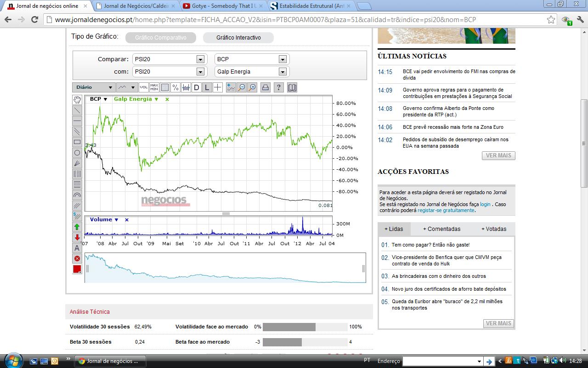Switch to the Gotye YouTube browser tab

coord(223,6)
